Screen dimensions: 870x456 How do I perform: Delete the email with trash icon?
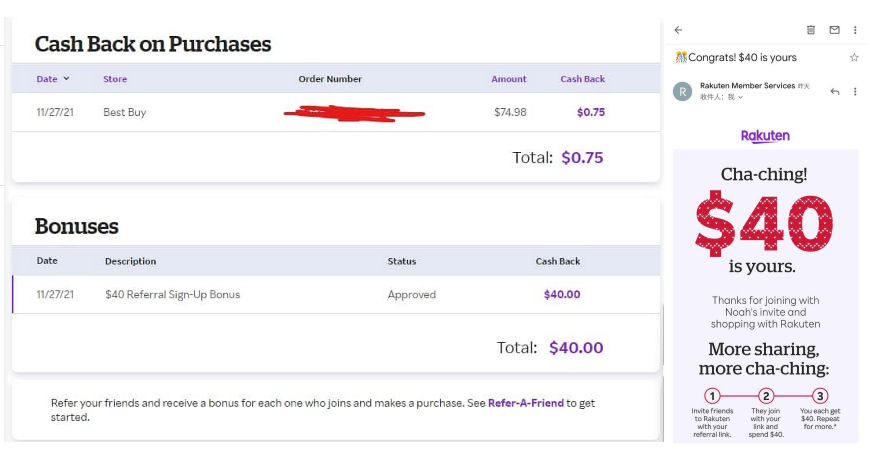811,30
